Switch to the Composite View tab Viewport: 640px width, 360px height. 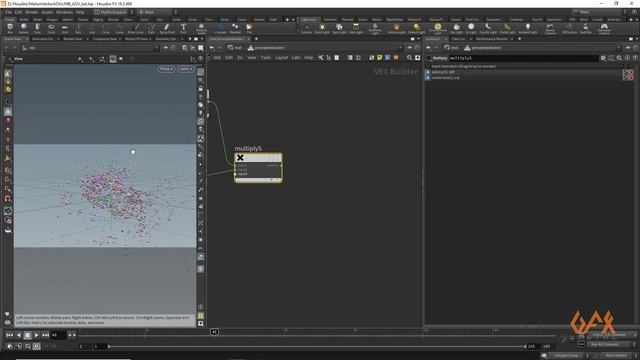coord(104,39)
